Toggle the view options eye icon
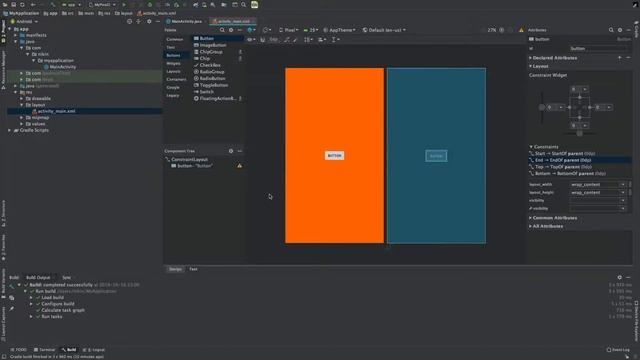The image size is (640, 360). tap(251, 40)
